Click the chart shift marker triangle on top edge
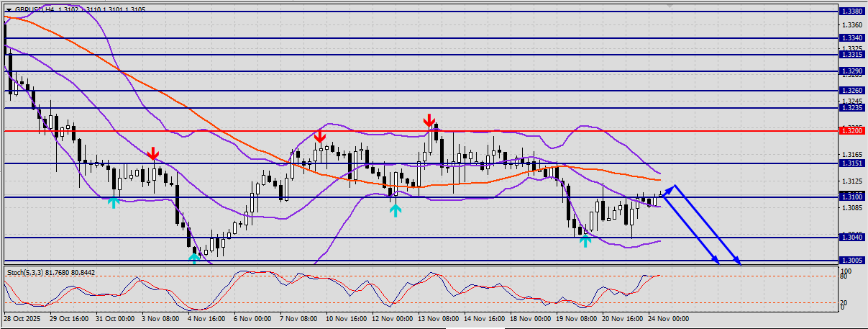868x329 pixels. [670, 7]
